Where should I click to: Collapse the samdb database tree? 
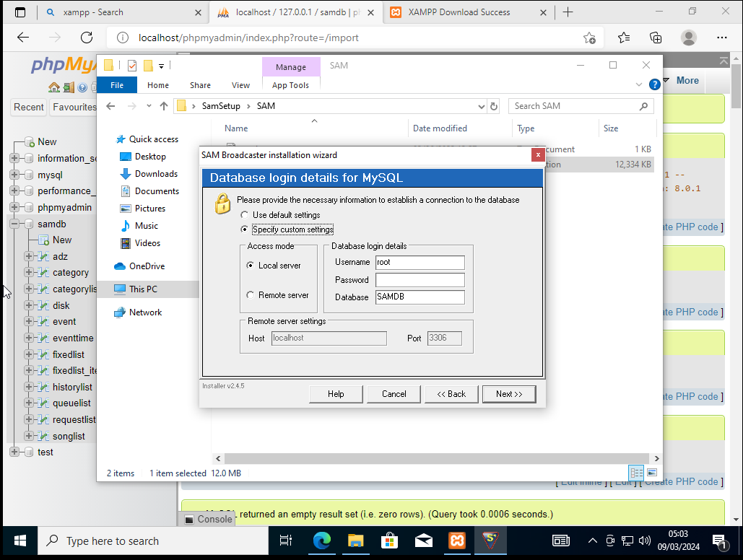coord(14,224)
